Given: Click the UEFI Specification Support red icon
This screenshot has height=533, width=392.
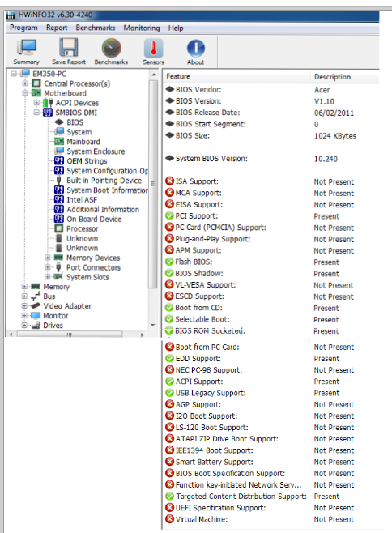Looking at the screenshot, I should (169, 508).
